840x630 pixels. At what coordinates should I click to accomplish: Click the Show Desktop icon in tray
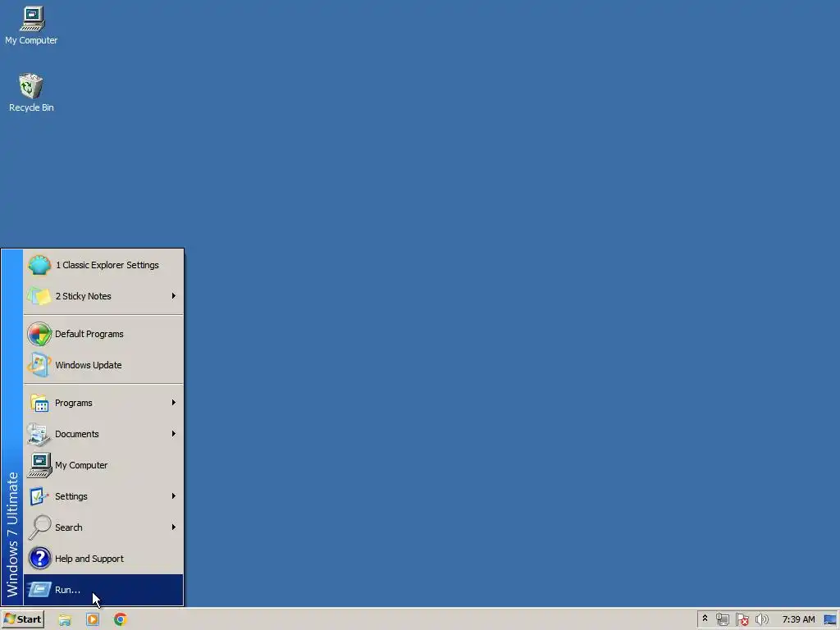830,620
